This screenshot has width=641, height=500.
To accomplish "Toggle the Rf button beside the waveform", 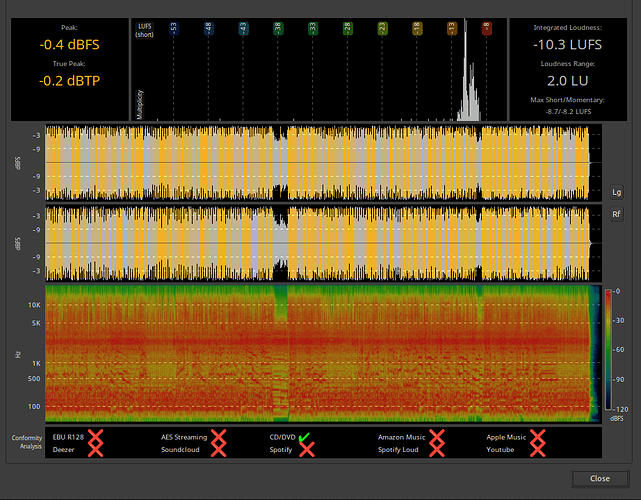I will click(616, 214).
